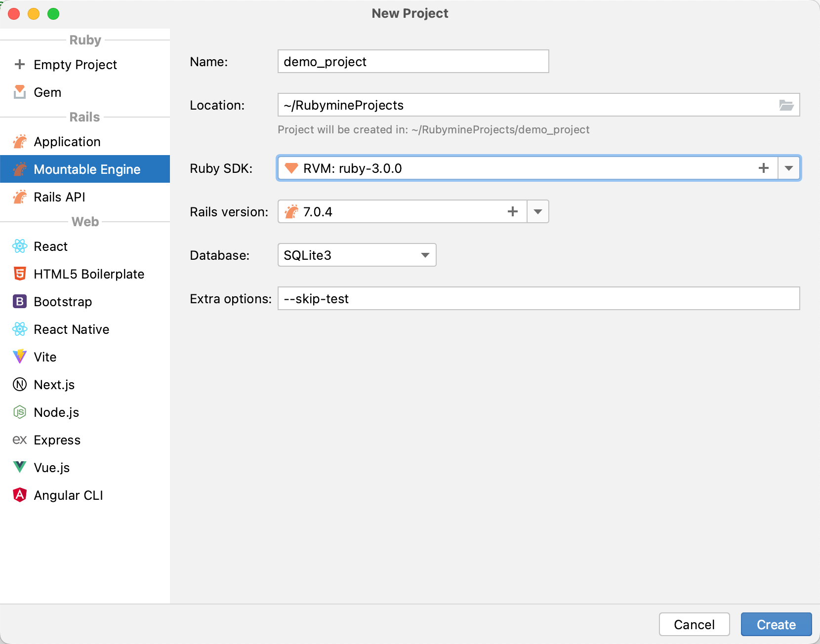Image resolution: width=820 pixels, height=644 pixels.
Task: Click the Create button
Action: click(x=776, y=624)
